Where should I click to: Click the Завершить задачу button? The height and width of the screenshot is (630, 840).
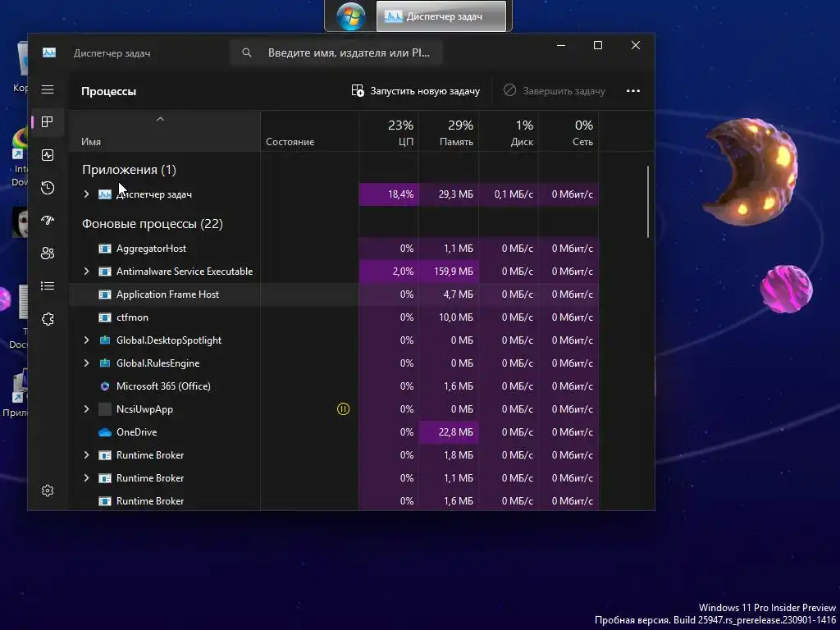coord(555,91)
